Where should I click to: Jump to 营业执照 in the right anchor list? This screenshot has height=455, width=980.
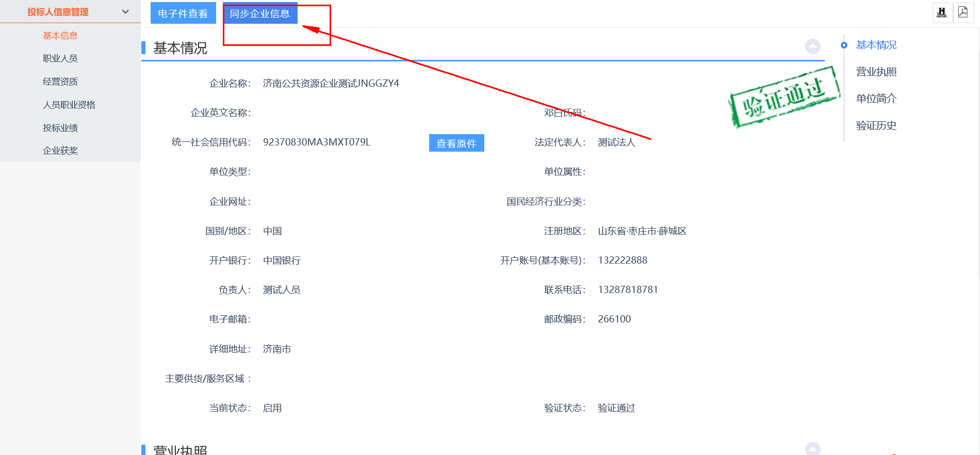click(x=876, y=72)
